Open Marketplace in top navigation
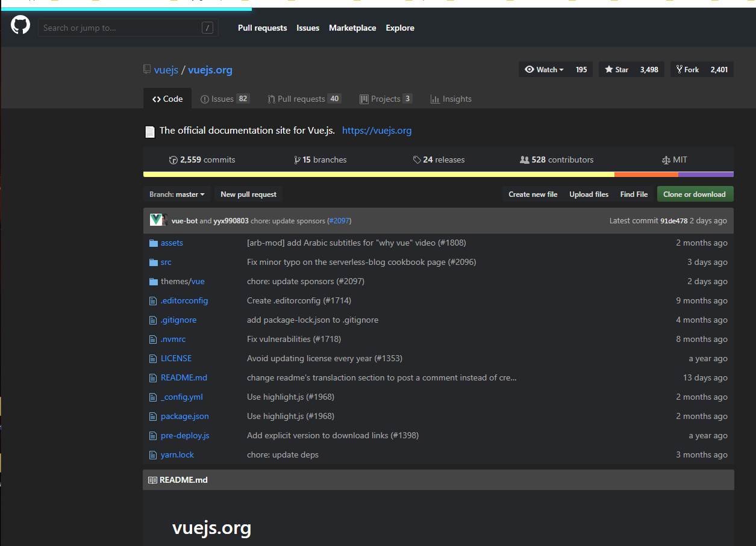The width and height of the screenshot is (756, 546). click(352, 28)
